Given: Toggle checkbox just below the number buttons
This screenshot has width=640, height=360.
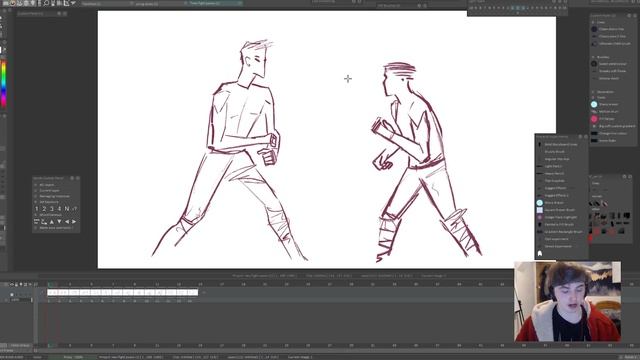Looking at the screenshot, I should tap(36, 215).
